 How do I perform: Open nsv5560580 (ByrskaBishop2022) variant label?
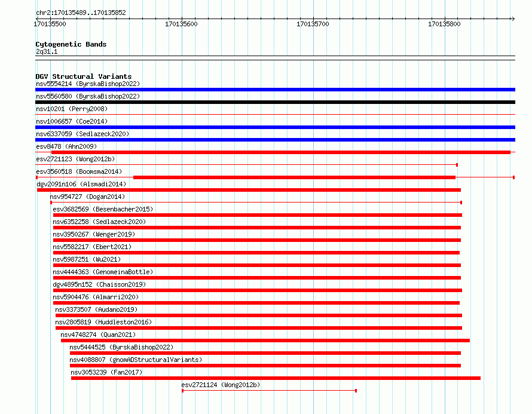click(88, 96)
